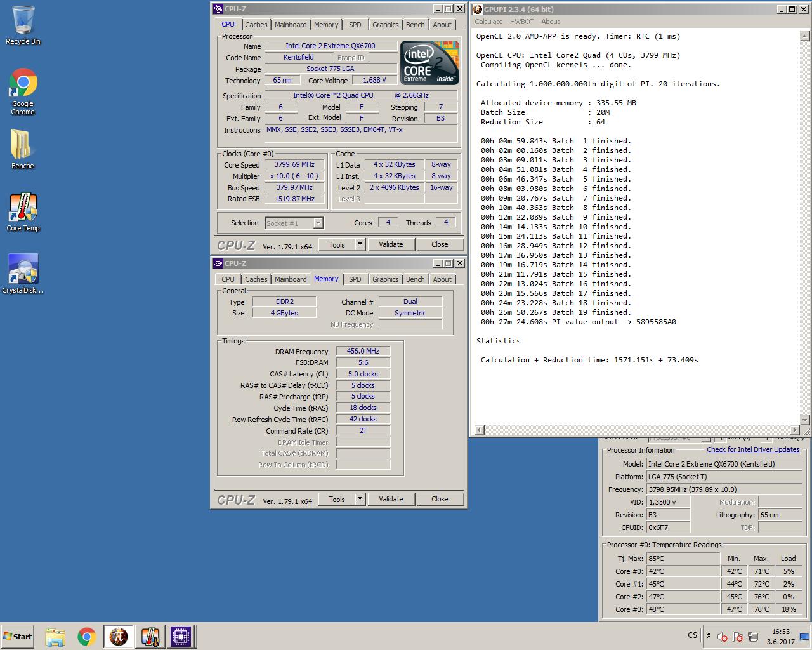Click Tools button in upper CPU-Z
Screen dimensions: 812x650
click(x=337, y=244)
